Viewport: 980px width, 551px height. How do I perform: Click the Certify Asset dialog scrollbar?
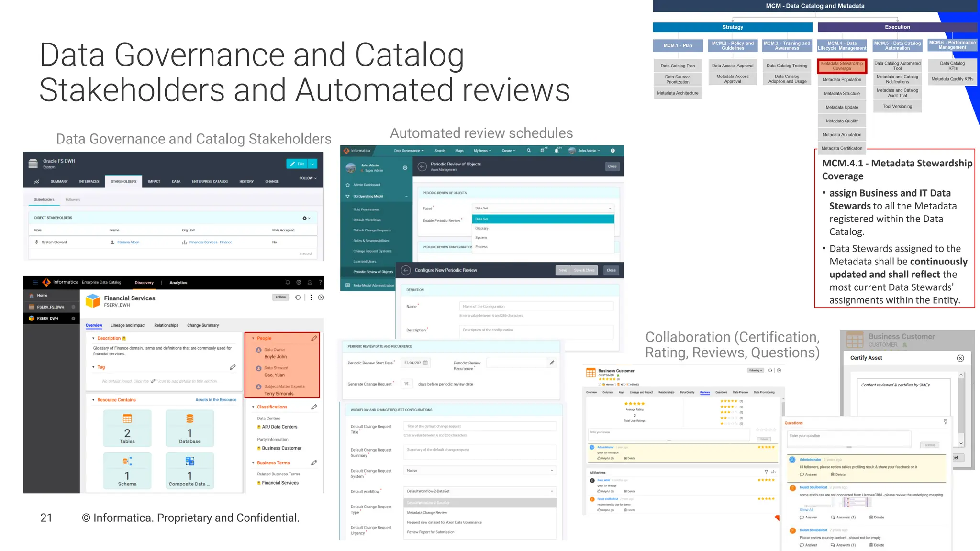pyautogui.click(x=961, y=409)
